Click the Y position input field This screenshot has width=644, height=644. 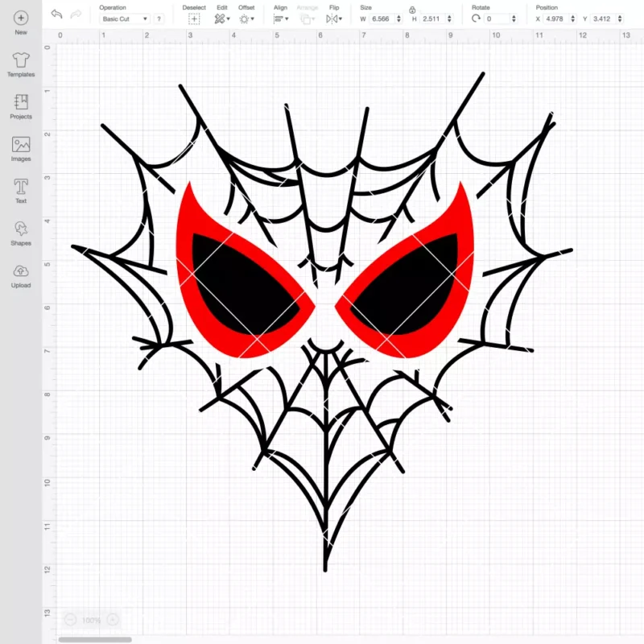pos(603,19)
